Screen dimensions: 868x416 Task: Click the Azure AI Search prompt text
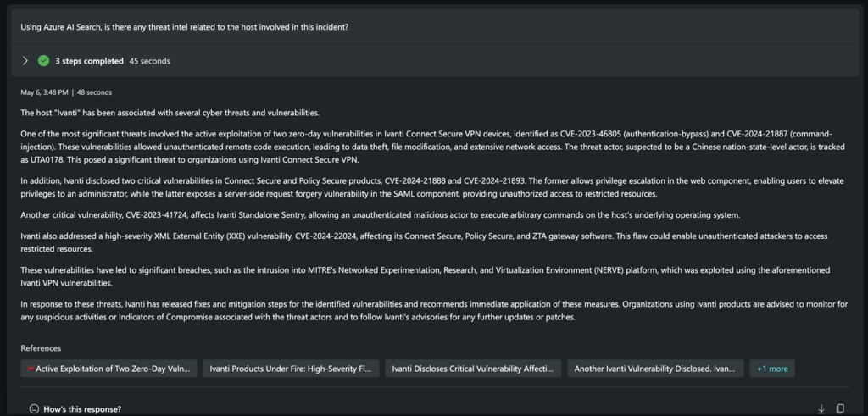coord(185,26)
